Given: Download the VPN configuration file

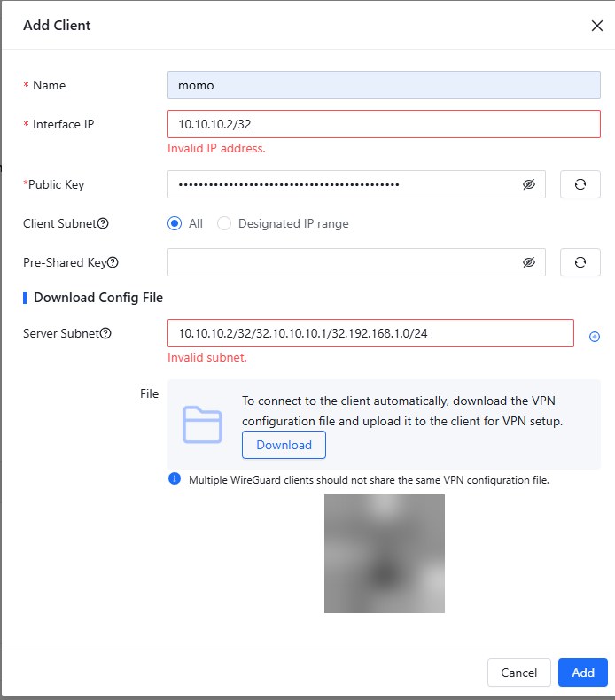Looking at the screenshot, I should tap(284, 445).
